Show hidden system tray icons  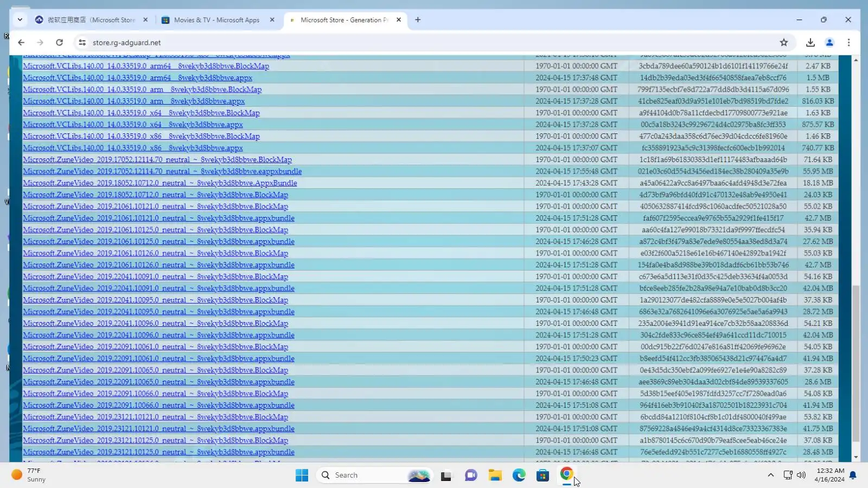coord(770,475)
